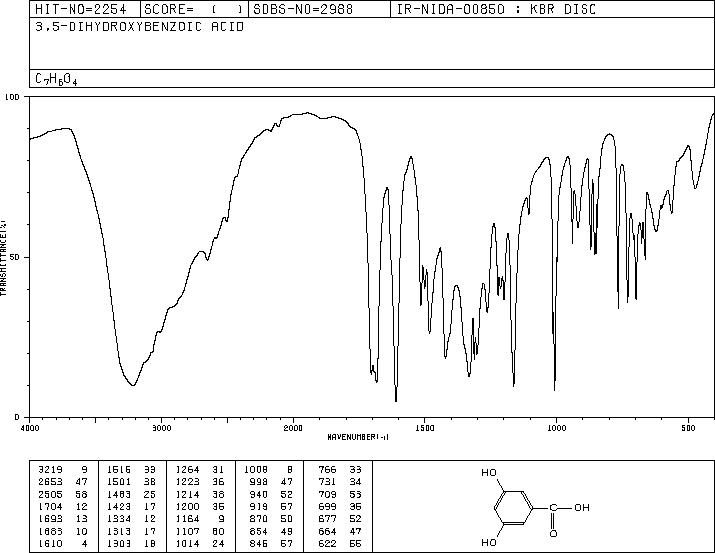Click the IR-NIDA-00850 : KBR DISC label
This screenshot has width=715, height=553.
coord(496,9)
